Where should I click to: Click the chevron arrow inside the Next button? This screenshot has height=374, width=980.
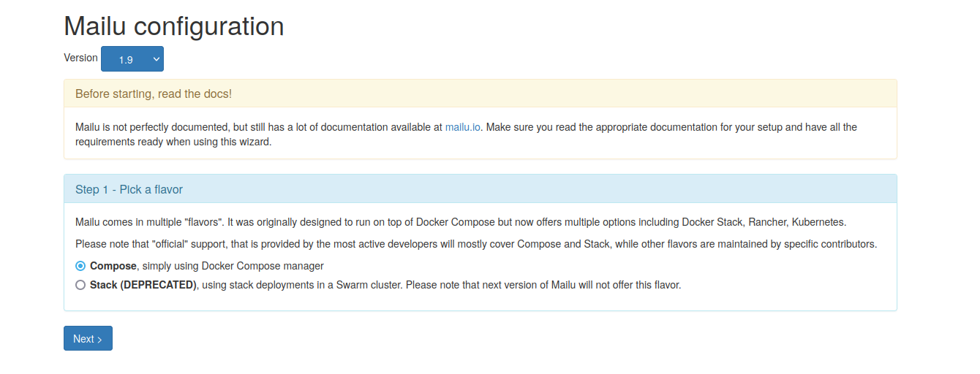(99, 340)
